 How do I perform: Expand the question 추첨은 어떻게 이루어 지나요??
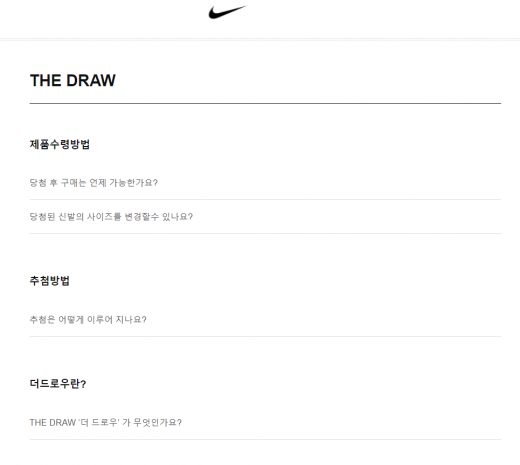[x=265, y=320]
